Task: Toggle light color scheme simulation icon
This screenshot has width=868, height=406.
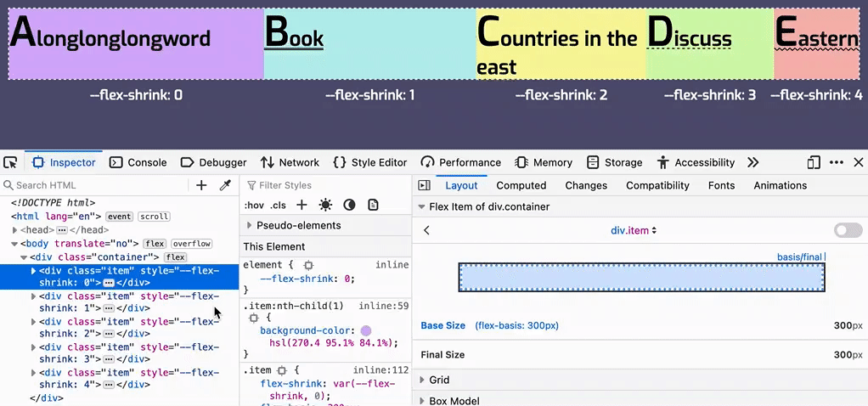Action: pyautogui.click(x=325, y=205)
